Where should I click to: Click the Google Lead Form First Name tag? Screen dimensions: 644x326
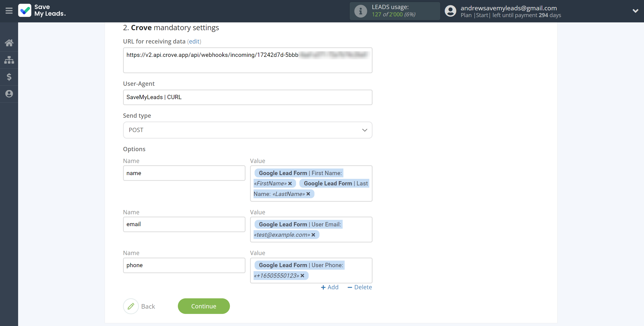(299, 178)
